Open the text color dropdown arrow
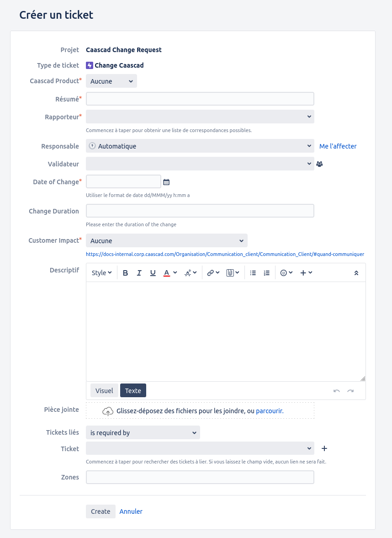Viewport: 392px width, 538px height. point(175,273)
